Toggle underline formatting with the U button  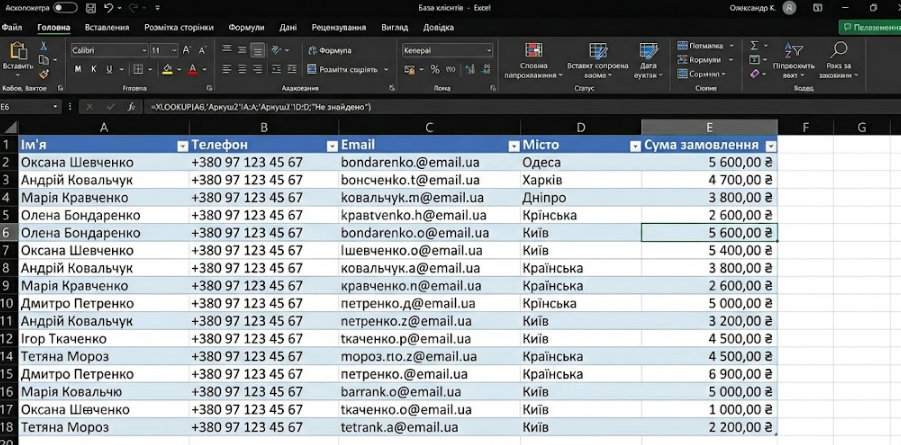pyautogui.click(x=109, y=70)
